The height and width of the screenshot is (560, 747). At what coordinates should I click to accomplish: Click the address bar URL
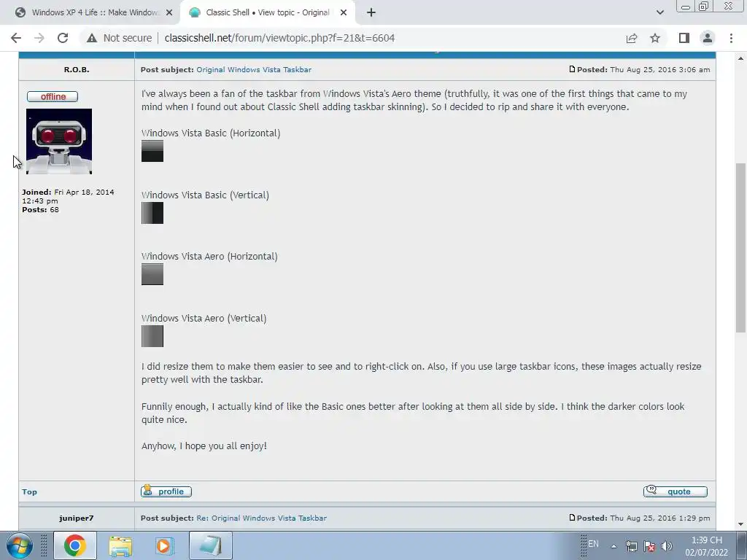[279, 38]
